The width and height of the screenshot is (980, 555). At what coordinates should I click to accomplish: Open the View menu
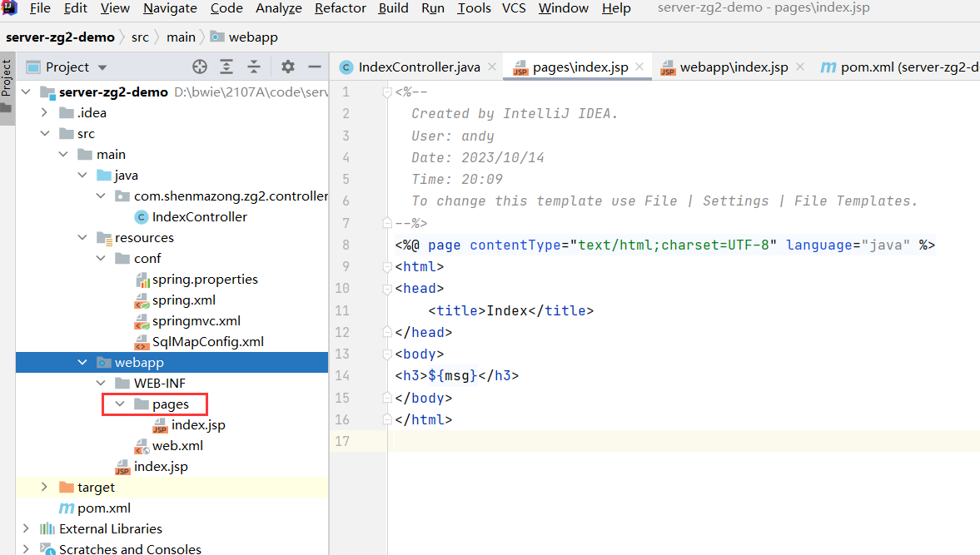(x=115, y=8)
